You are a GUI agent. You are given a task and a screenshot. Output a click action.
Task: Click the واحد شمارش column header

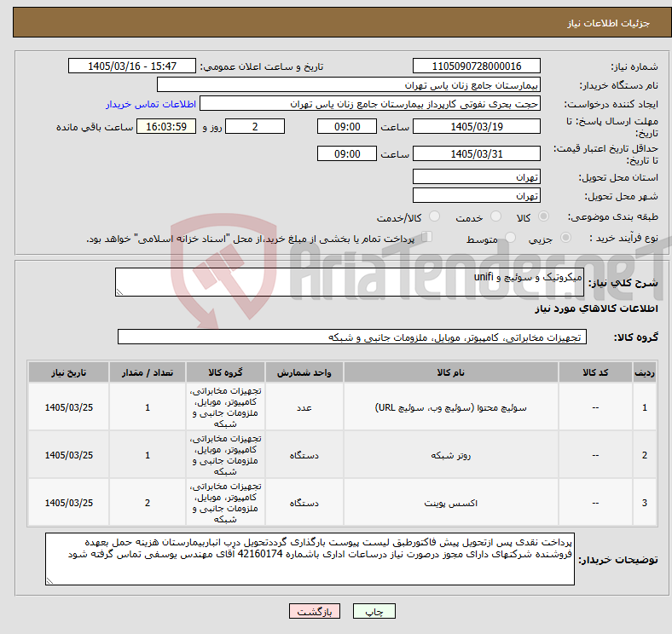click(304, 372)
